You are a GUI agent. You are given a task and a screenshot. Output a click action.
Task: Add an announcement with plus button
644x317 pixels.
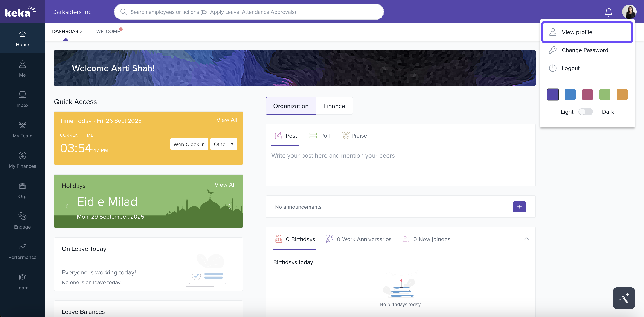pos(519,207)
